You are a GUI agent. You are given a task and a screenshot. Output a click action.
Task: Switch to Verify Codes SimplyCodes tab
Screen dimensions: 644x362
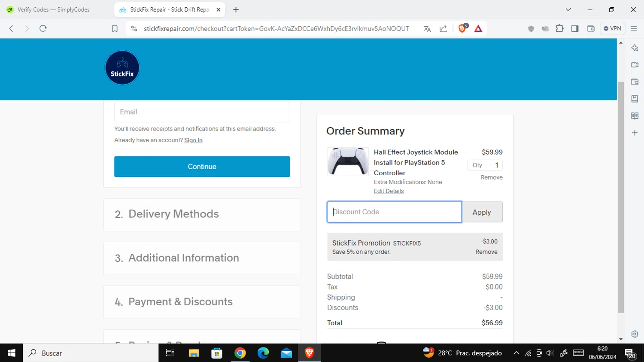click(54, 9)
